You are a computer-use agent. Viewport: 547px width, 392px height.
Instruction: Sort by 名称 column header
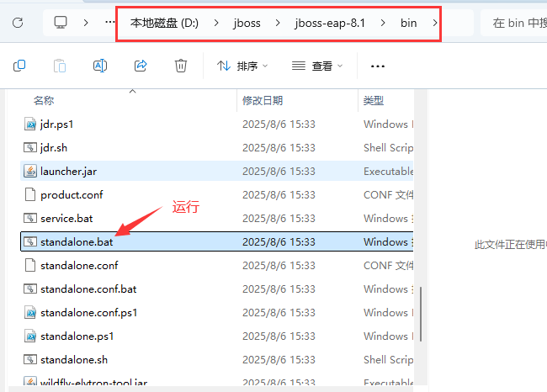pos(44,101)
